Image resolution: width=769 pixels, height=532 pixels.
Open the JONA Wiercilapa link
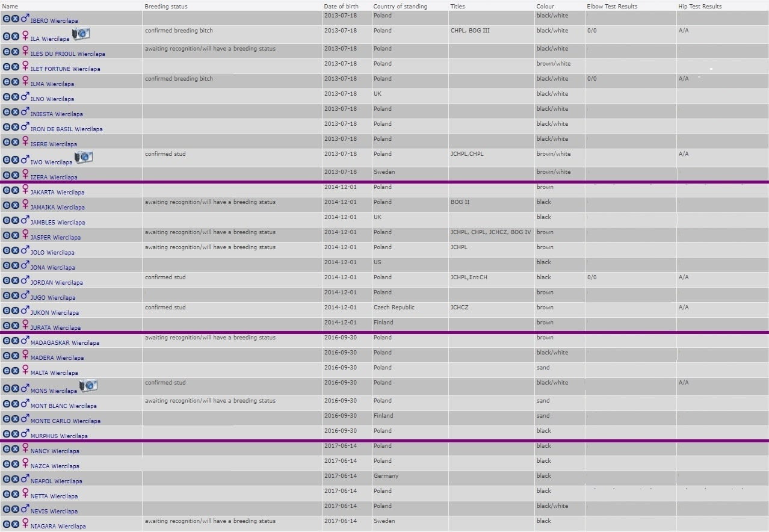point(53,268)
